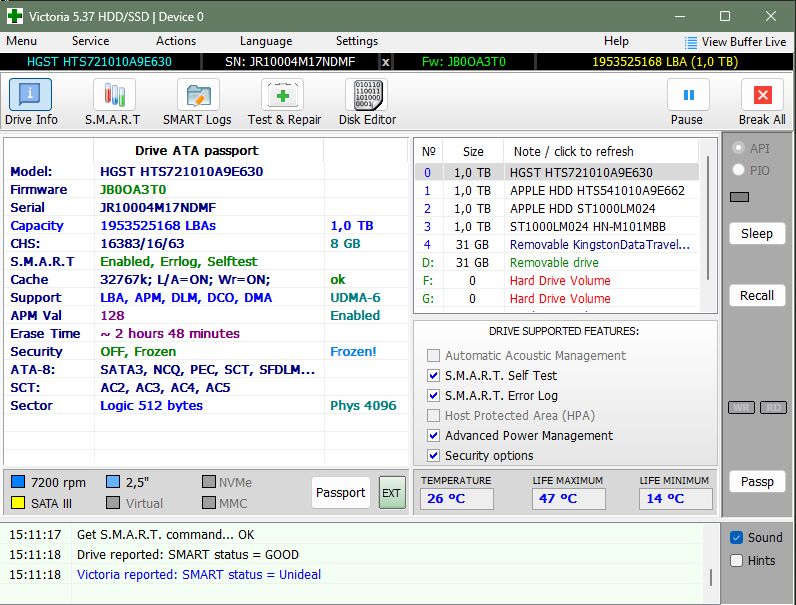This screenshot has width=796, height=605.
Task: Toggle Host Protected Area (HPA) checkbox
Action: pos(433,416)
